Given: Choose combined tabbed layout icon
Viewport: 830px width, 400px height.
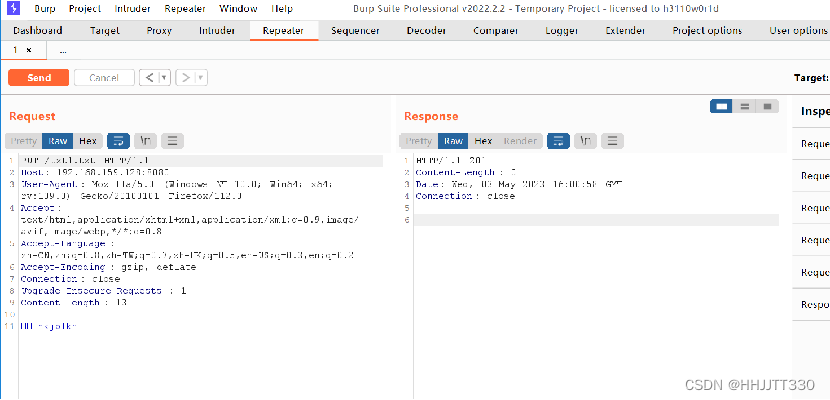Looking at the screenshot, I should (x=768, y=106).
